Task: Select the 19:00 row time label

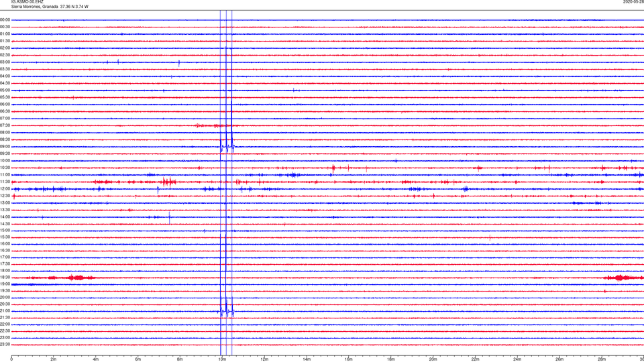Action: tap(5, 284)
